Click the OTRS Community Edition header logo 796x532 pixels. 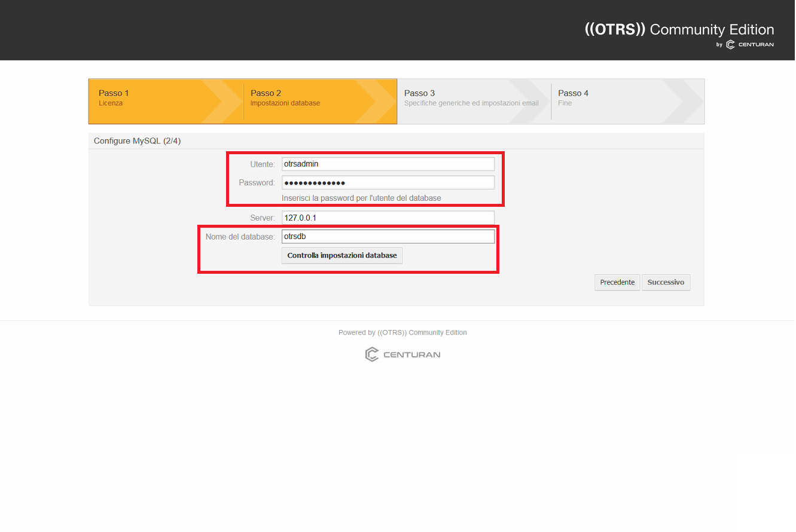[x=679, y=30]
